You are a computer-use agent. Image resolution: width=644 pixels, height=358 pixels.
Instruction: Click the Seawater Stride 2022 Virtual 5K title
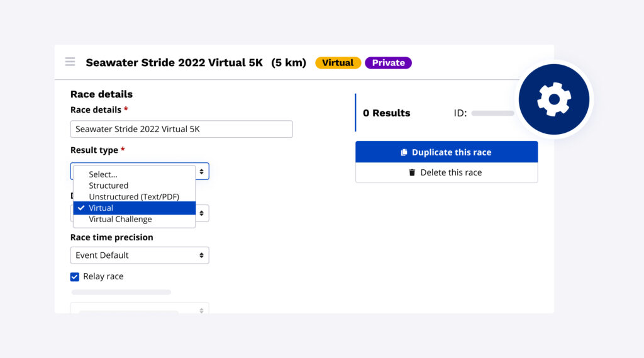pyautogui.click(x=174, y=63)
